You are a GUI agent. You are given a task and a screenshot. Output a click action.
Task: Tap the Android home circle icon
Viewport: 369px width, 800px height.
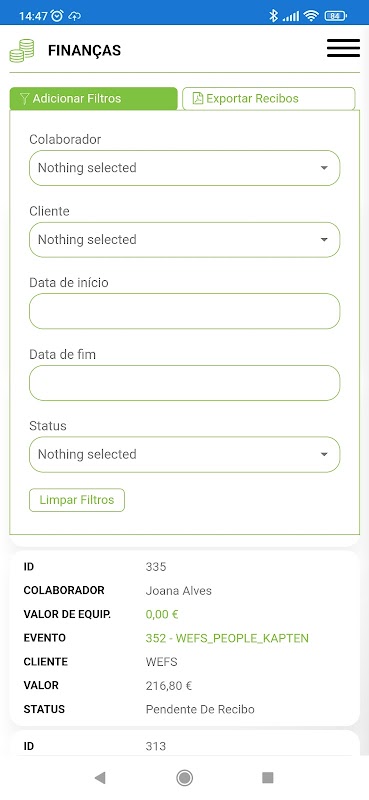coord(184,777)
